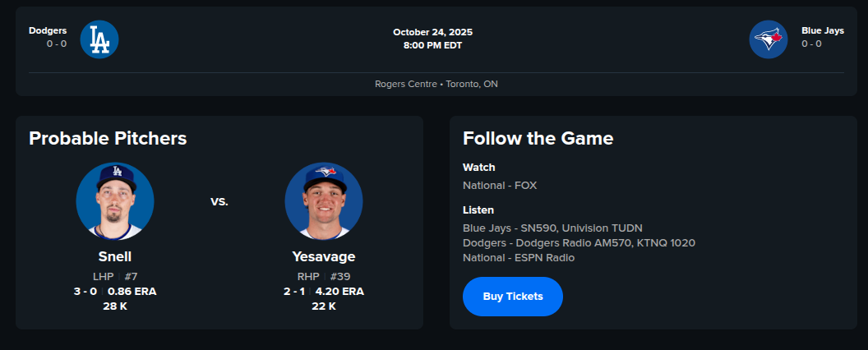Screen dimensions: 868x350
Task: Select the Blue Jays team name
Action: [823, 30]
